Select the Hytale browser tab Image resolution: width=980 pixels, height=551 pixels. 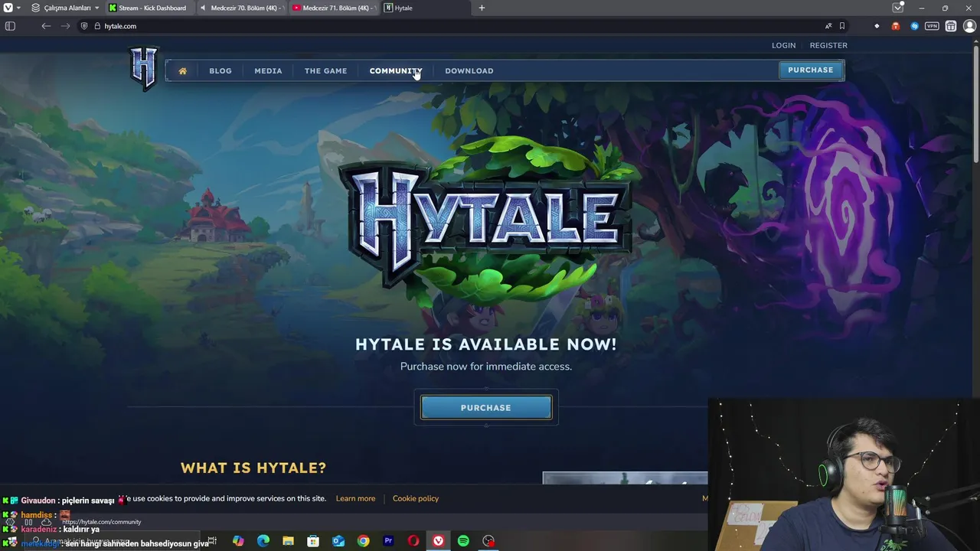pyautogui.click(x=425, y=8)
